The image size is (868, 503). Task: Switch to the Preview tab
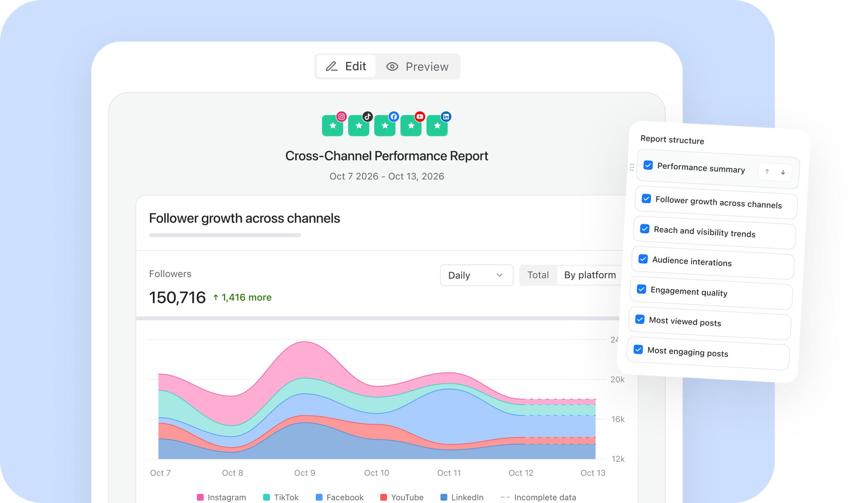[x=417, y=67]
